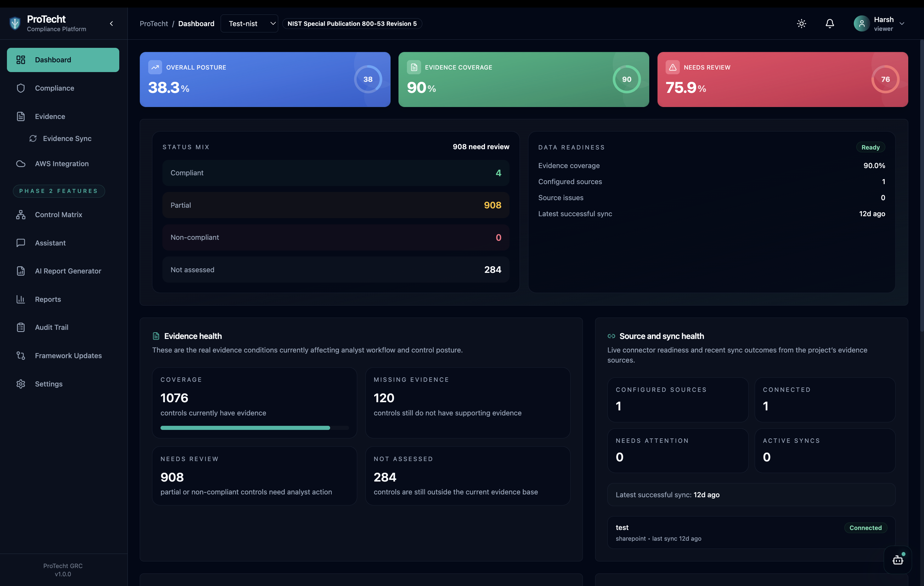Collapse the sidebar with the chevron button

click(111, 23)
